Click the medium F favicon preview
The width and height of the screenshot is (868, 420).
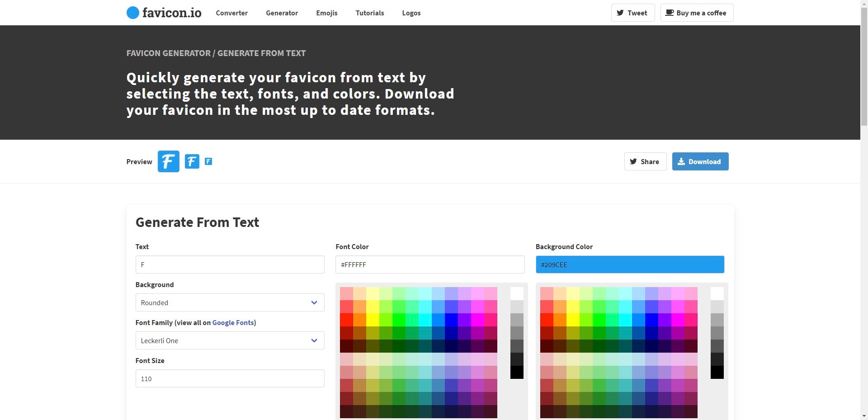click(x=192, y=161)
